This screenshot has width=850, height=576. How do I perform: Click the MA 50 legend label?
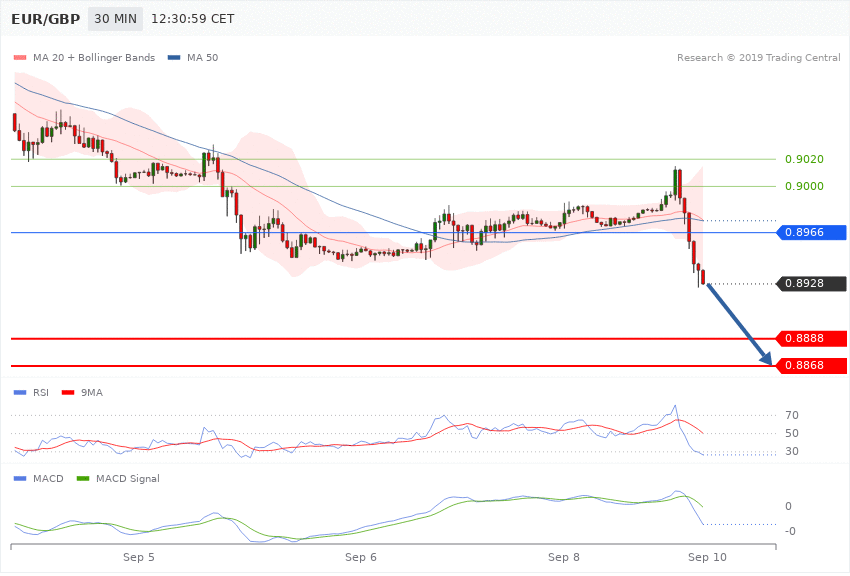(202, 57)
